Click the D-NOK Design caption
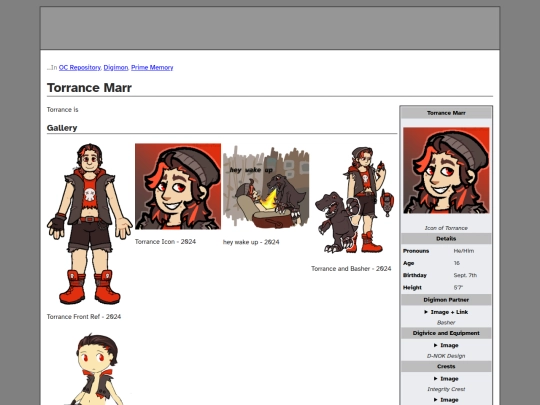Screen dimensions: 540x405 click(x=446, y=356)
